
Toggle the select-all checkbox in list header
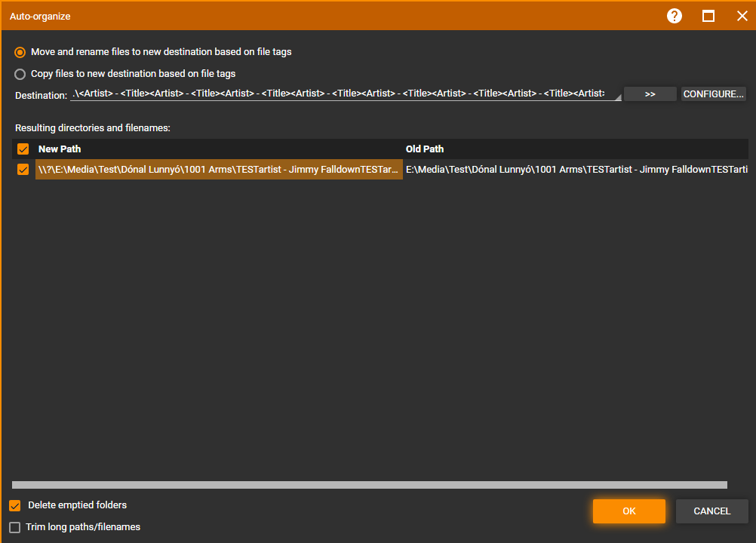click(23, 149)
